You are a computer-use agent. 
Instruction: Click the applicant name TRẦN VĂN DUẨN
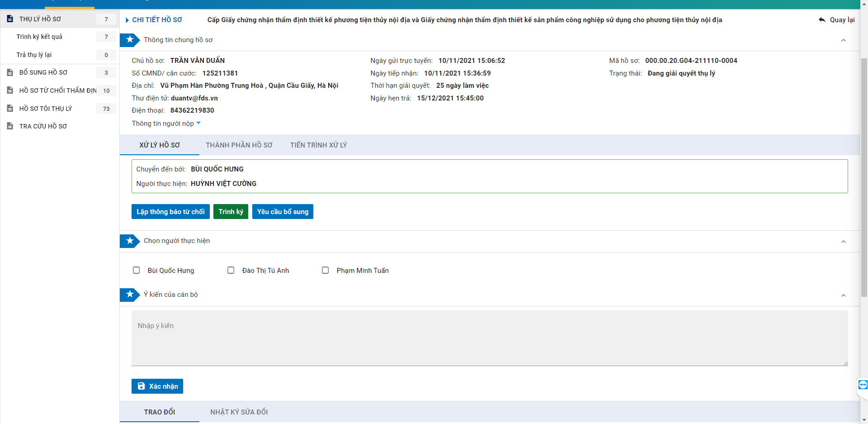198,61
